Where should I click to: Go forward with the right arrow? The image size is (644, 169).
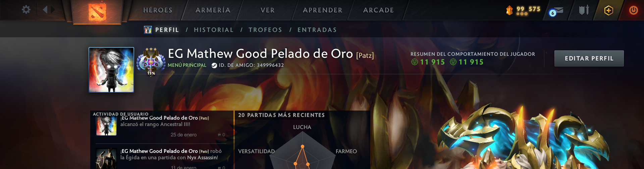tap(53, 10)
